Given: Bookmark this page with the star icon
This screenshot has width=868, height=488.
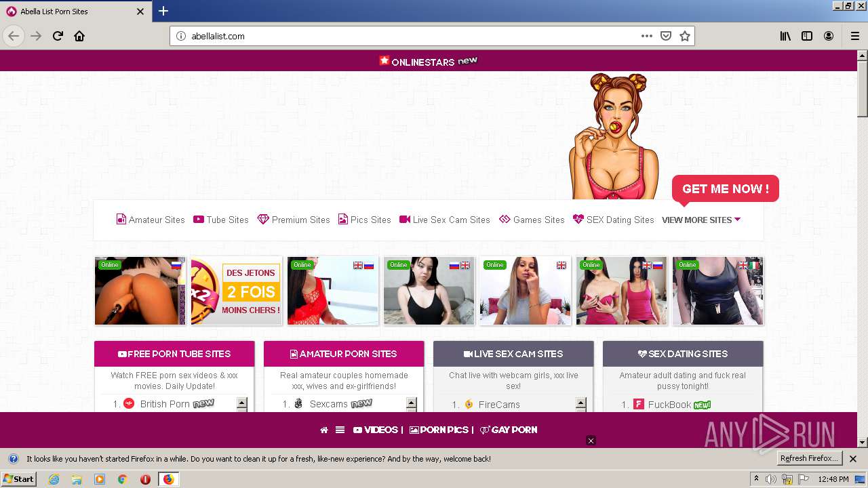Looking at the screenshot, I should coord(685,36).
